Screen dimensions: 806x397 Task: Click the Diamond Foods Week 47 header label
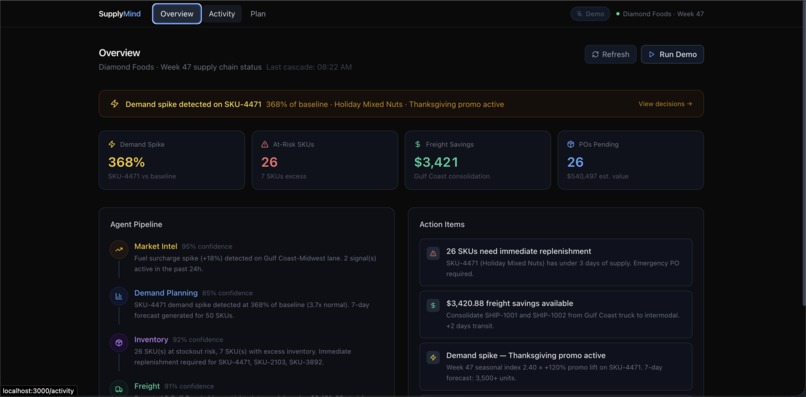(663, 14)
